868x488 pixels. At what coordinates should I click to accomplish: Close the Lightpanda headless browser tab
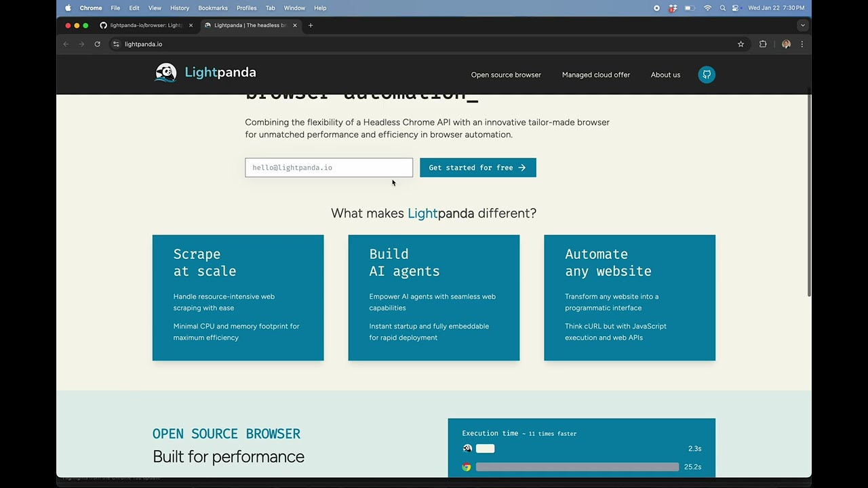point(294,25)
